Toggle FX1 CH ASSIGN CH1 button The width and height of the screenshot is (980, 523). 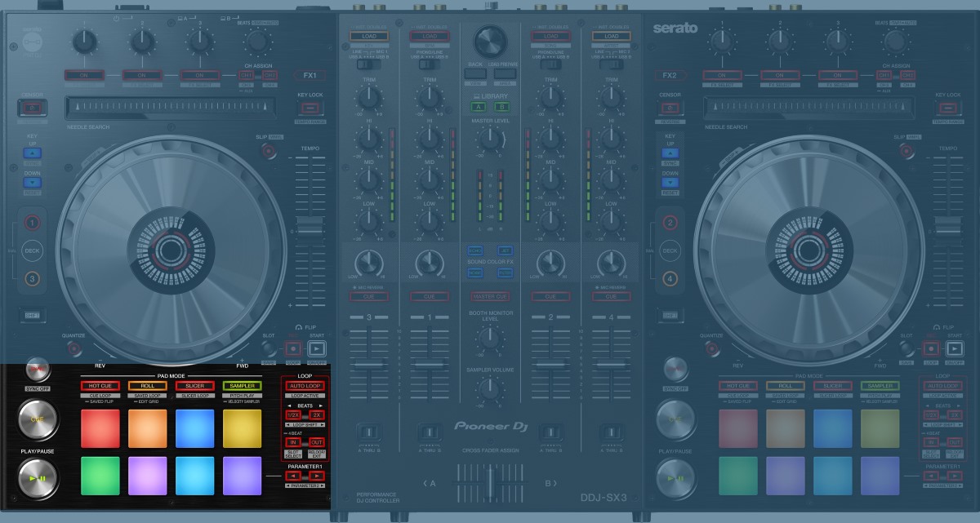pyautogui.click(x=246, y=75)
